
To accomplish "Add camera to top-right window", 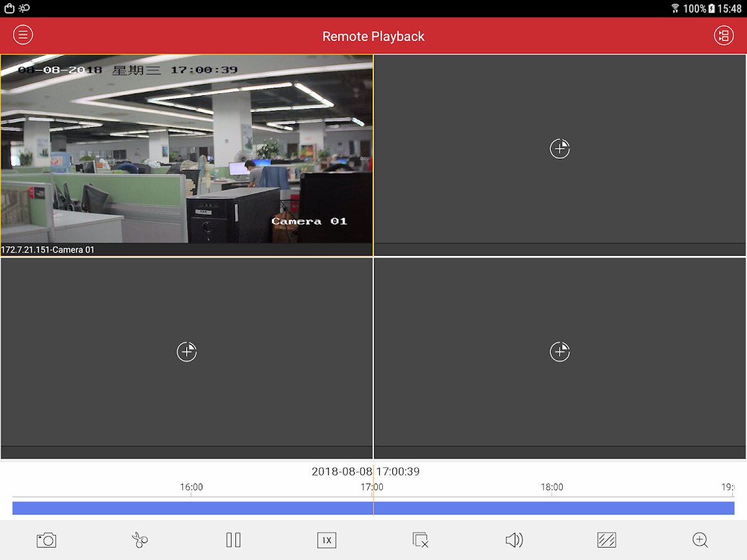I will pos(560,149).
